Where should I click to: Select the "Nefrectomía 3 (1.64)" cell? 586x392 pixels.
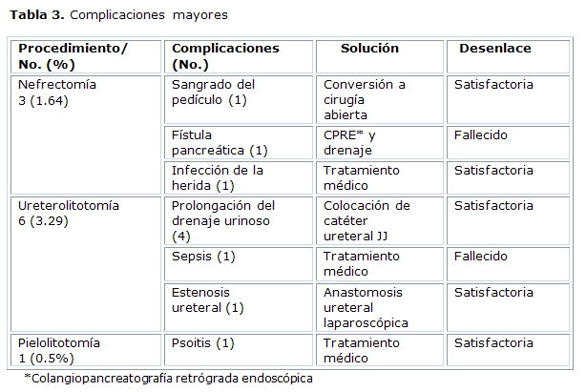pos(57,93)
